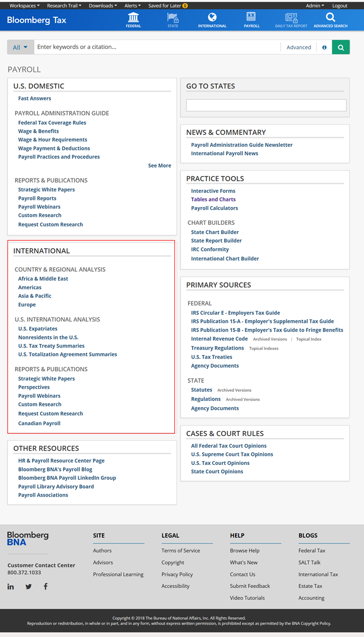Expand the All search scope dropdown
Viewport: 364px width, 637px height.
20,47
